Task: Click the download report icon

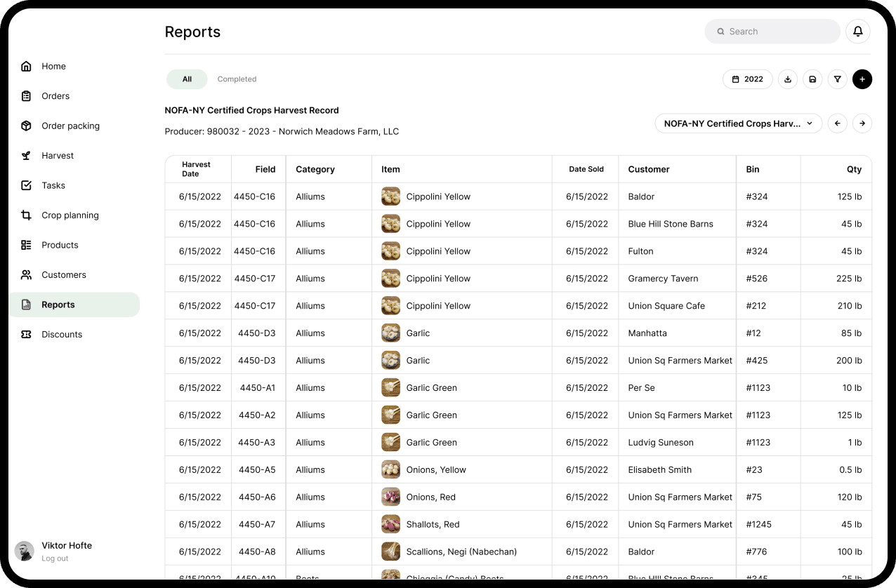Action: coord(788,79)
